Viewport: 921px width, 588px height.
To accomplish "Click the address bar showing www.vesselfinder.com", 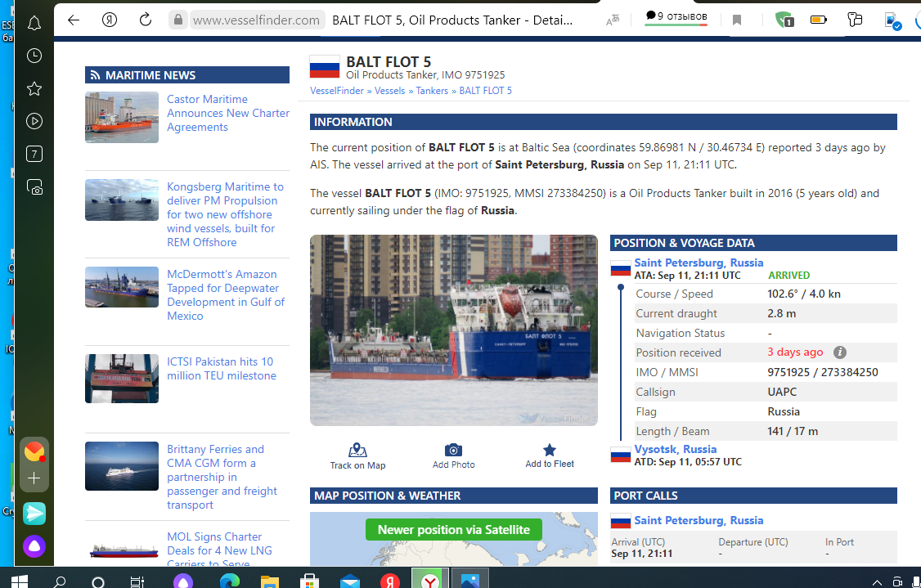I will (256, 20).
